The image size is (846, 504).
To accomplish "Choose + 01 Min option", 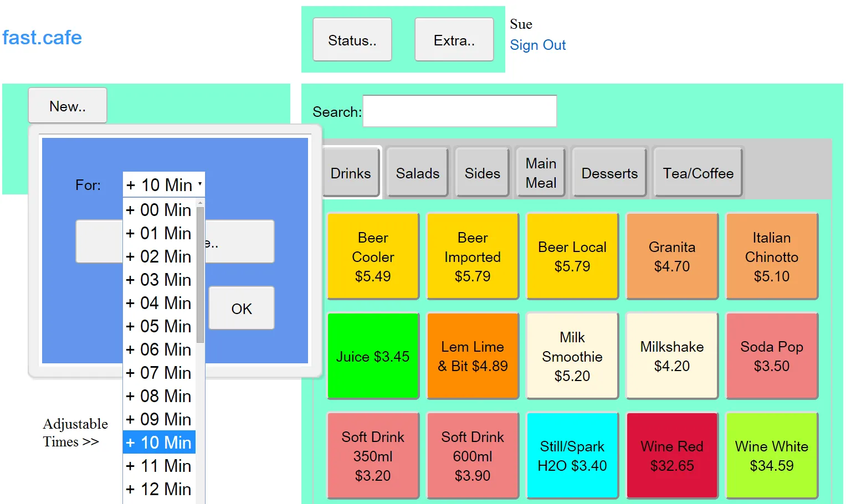I will pyautogui.click(x=159, y=233).
